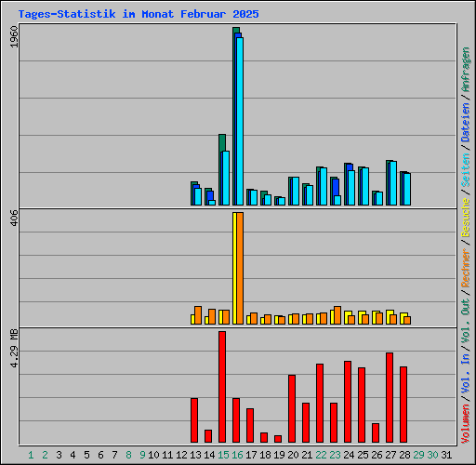This screenshot has height=465, width=476.
Task: Click day '2' on the x-axis
Action: (x=45, y=455)
